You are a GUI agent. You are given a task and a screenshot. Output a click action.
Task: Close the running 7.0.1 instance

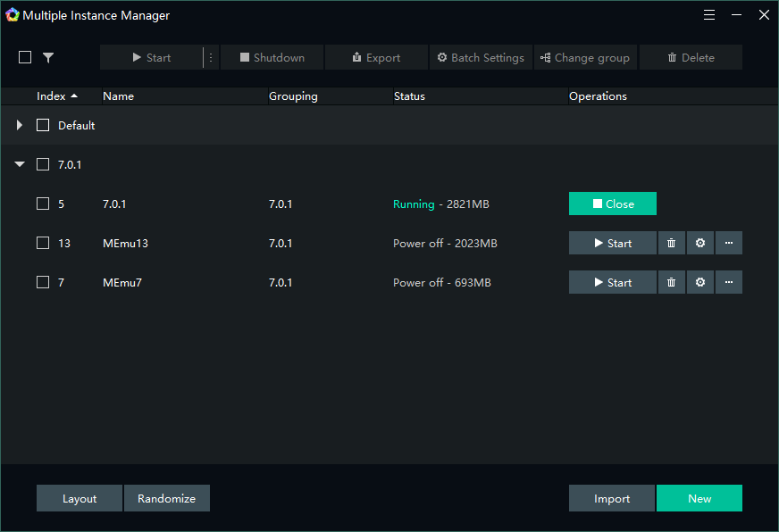coord(612,204)
